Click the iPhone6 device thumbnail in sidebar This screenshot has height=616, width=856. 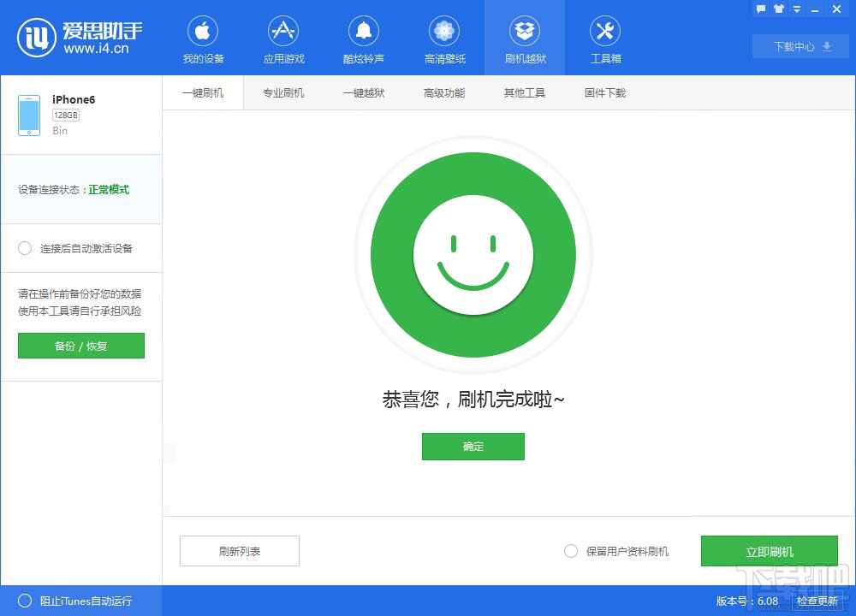coord(28,114)
